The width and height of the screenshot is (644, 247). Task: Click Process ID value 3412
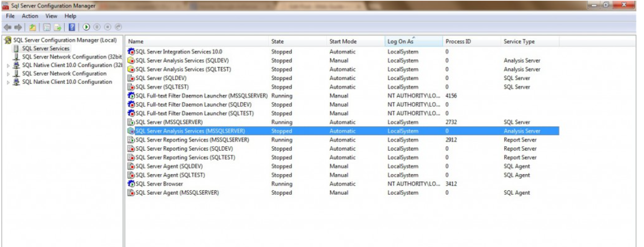pos(451,184)
